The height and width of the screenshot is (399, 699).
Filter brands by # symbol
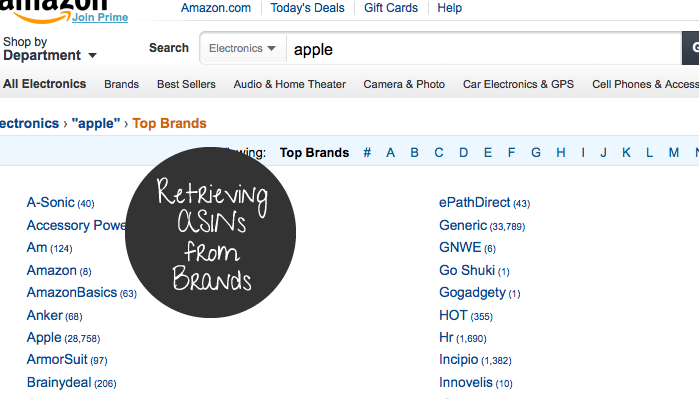367,153
